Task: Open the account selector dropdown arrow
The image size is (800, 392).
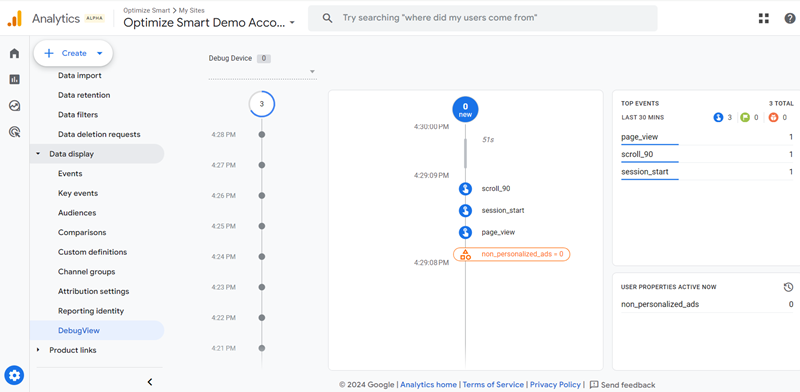Action: [292, 22]
